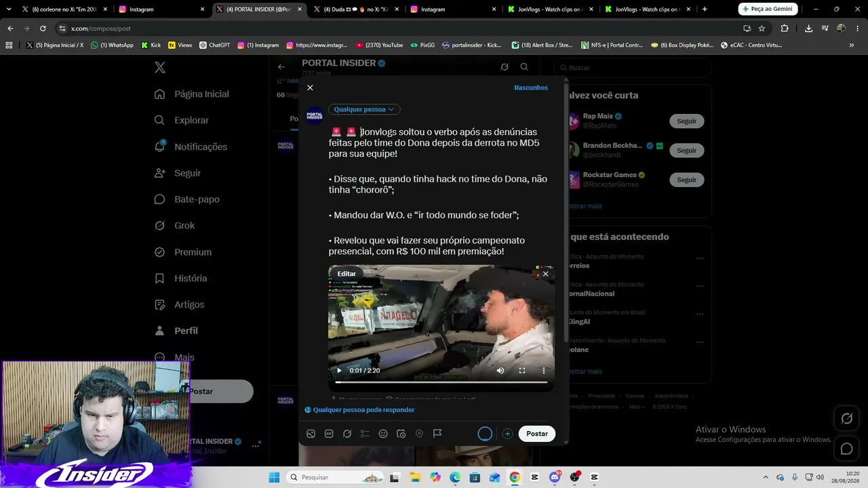Add a location tag to the post

(419, 434)
